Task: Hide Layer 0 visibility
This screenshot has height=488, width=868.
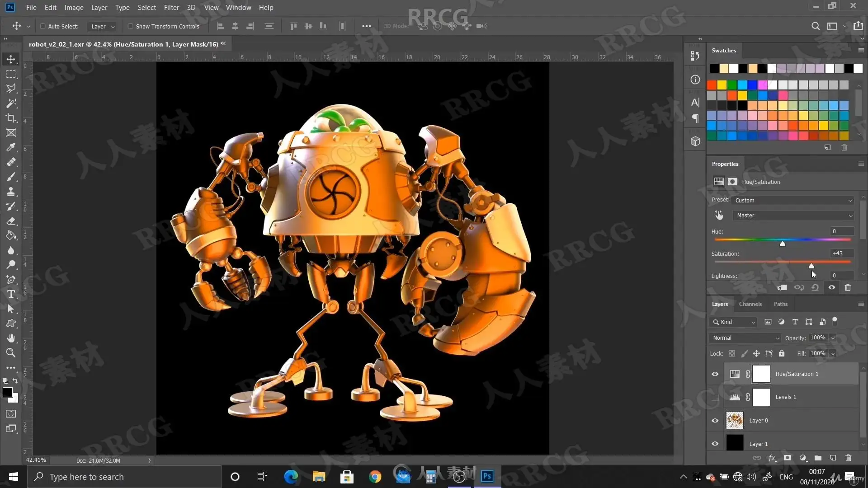Action: (715, 420)
